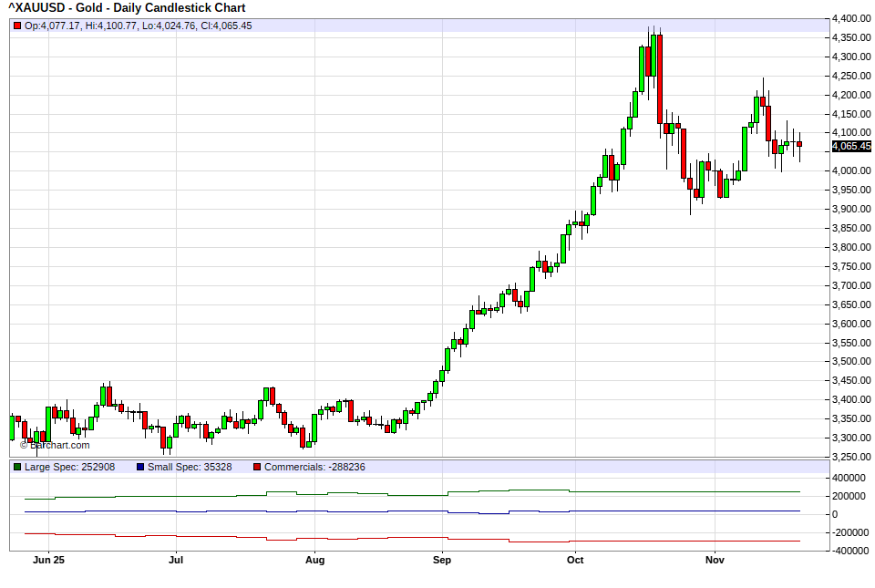
Task: Click the 4,250.00 price axis label
Action: (x=851, y=76)
